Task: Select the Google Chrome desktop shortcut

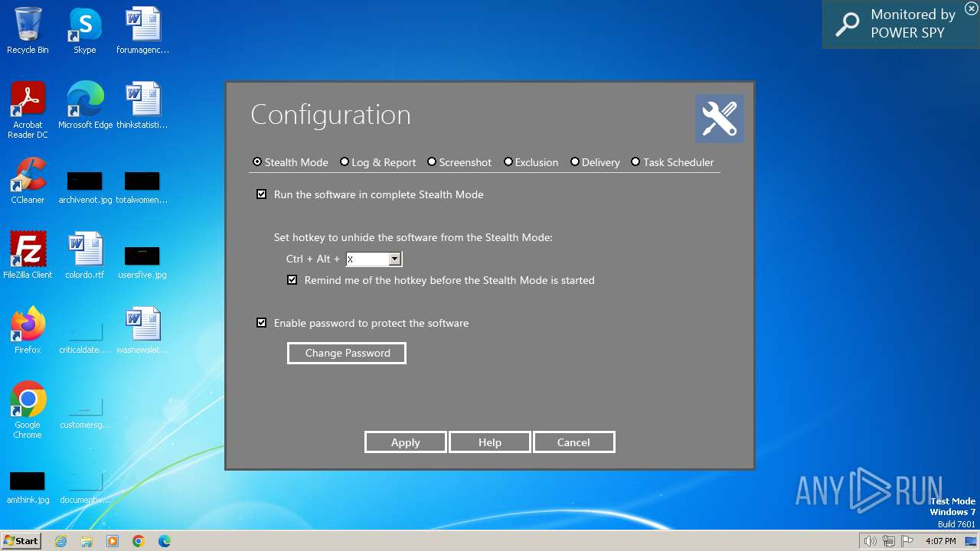Action: click(28, 410)
